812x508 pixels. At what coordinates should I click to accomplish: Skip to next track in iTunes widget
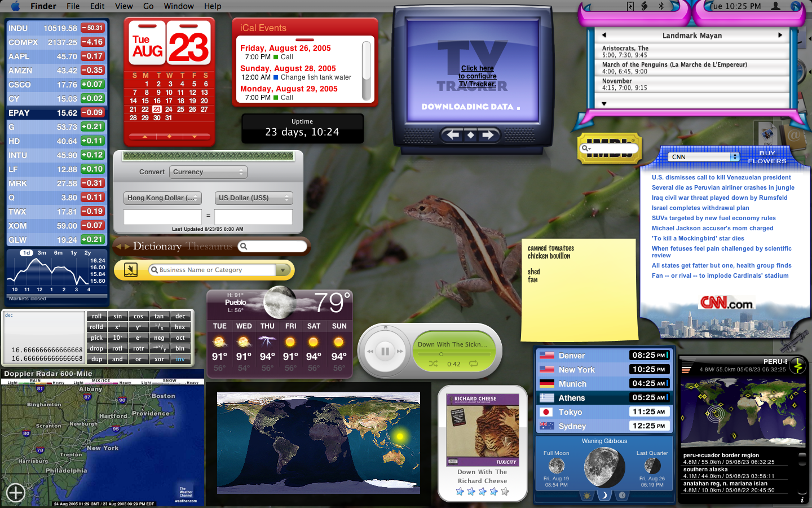(400, 352)
